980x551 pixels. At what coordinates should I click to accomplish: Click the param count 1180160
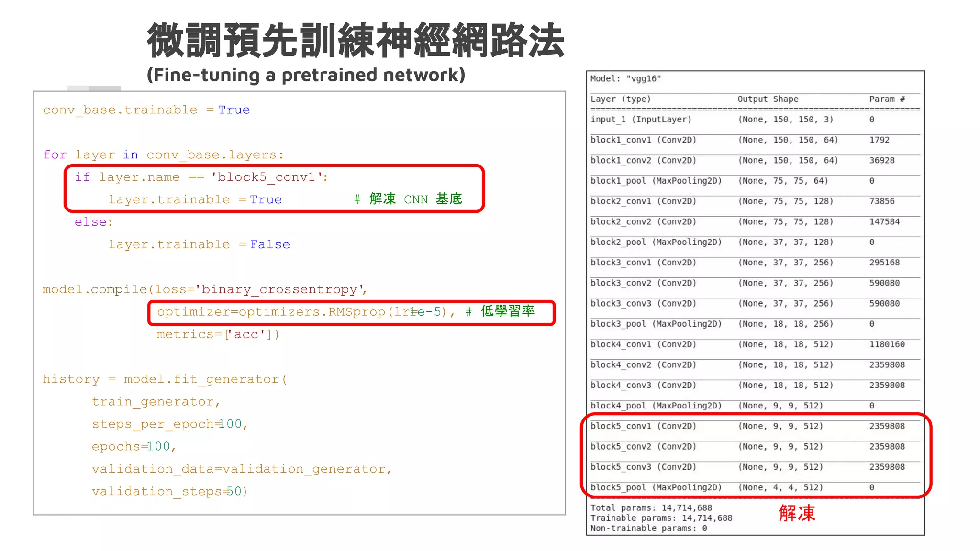(887, 344)
